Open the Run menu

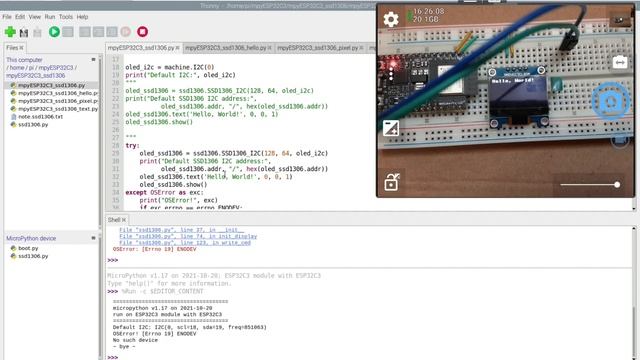click(x=50, y=17)
